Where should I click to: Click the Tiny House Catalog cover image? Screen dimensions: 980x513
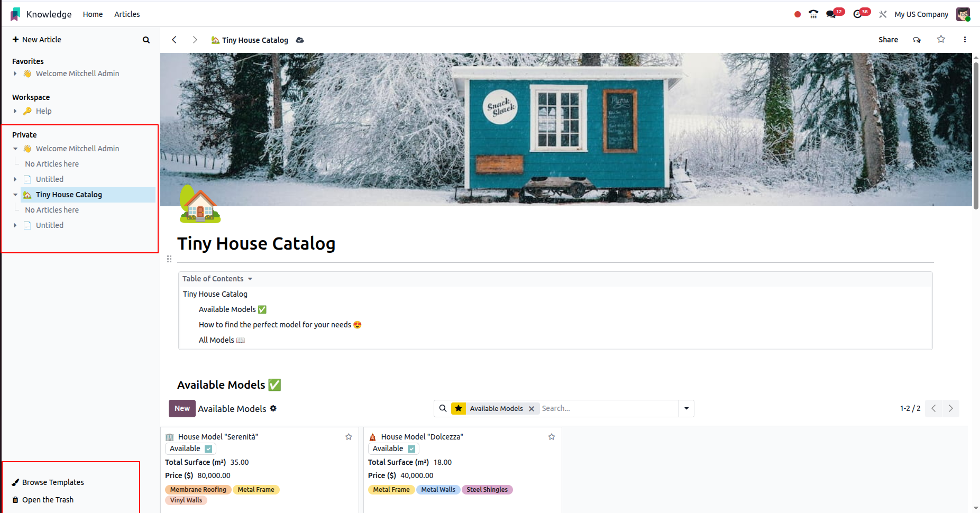click(566, 130)
